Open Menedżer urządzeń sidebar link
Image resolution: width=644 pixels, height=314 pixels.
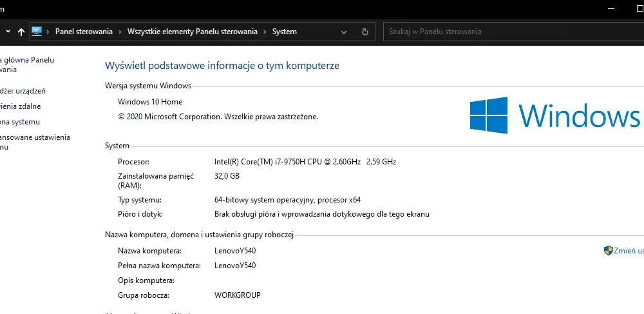tap(23, 91)
